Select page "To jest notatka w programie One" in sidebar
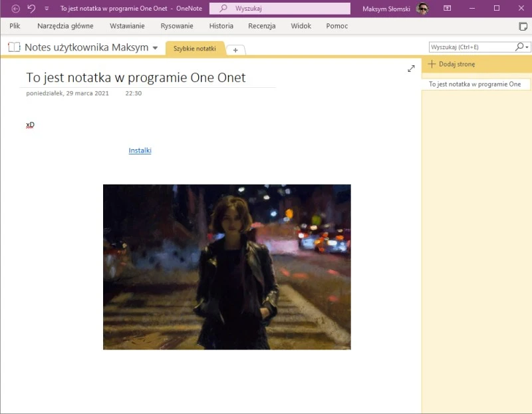The height and width of the screenshot is (414, 532). pyautogui.click(x=476, y=84)
